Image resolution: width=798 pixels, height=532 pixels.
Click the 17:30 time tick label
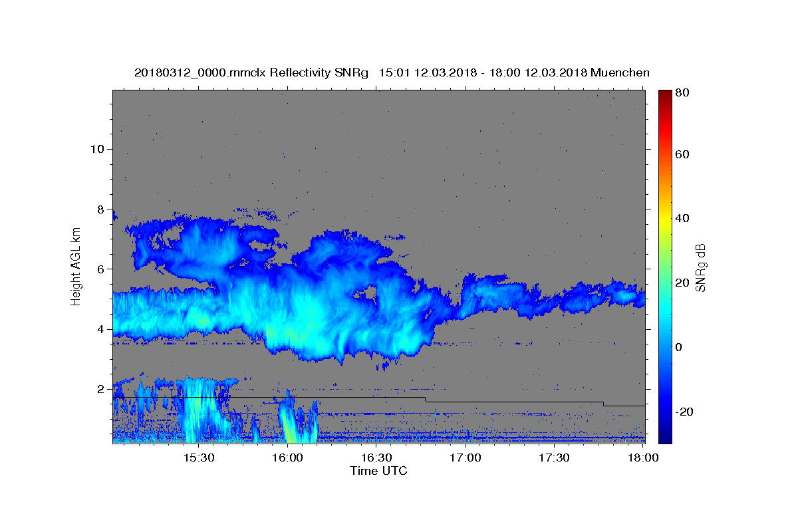(x=554, y=458)
